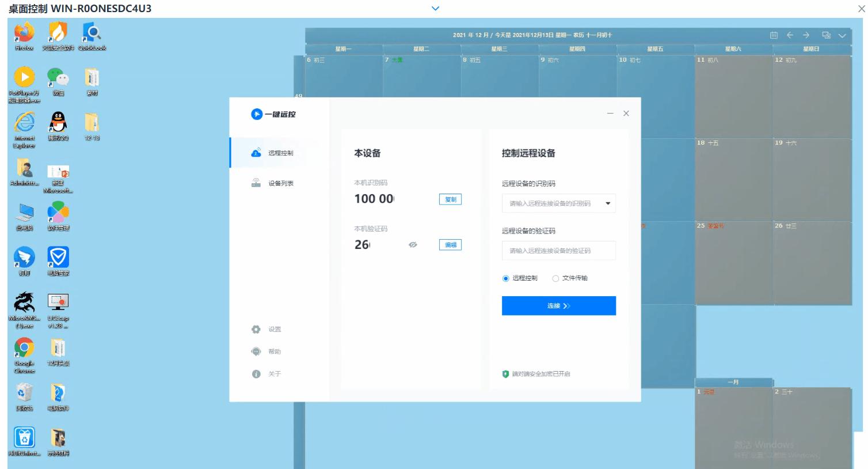Viewport: 868px width, 469px height.
Task: Select the Internet Explorer desktop icon
Action: pos(24,130)
